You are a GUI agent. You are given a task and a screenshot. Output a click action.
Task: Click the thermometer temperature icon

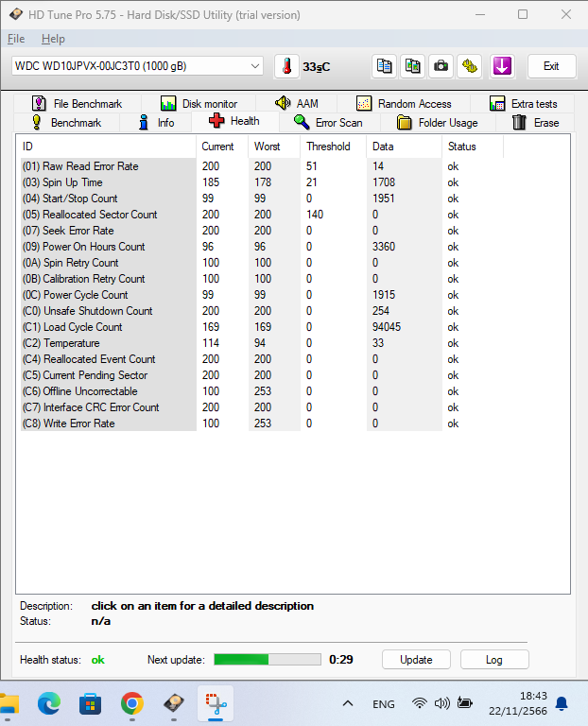point(287,66)
